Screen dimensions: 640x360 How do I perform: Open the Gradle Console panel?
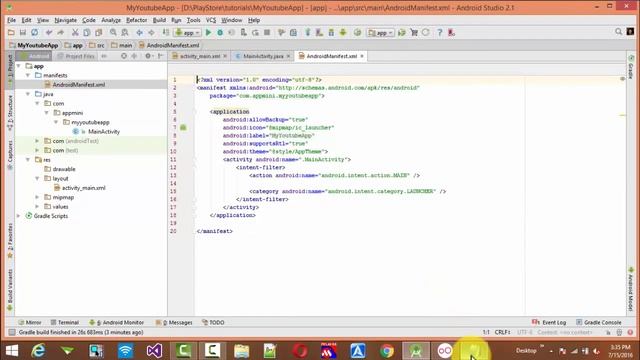point(598,322)
